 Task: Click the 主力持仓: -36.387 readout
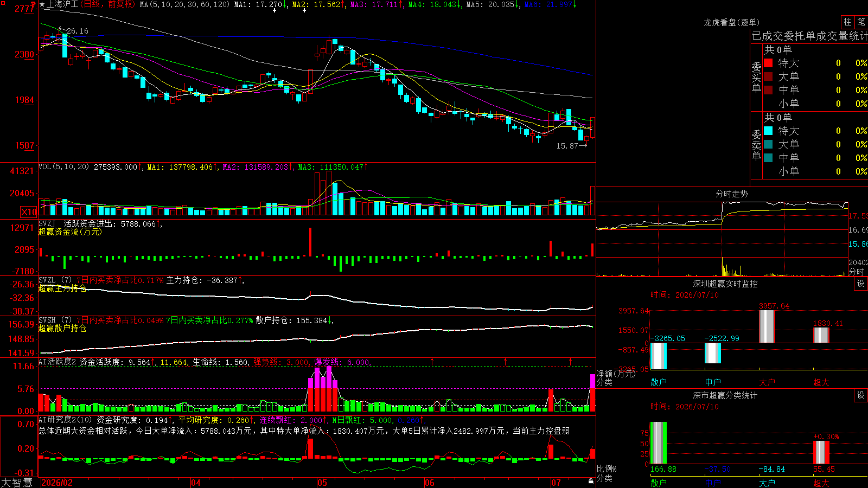point(205,280)
